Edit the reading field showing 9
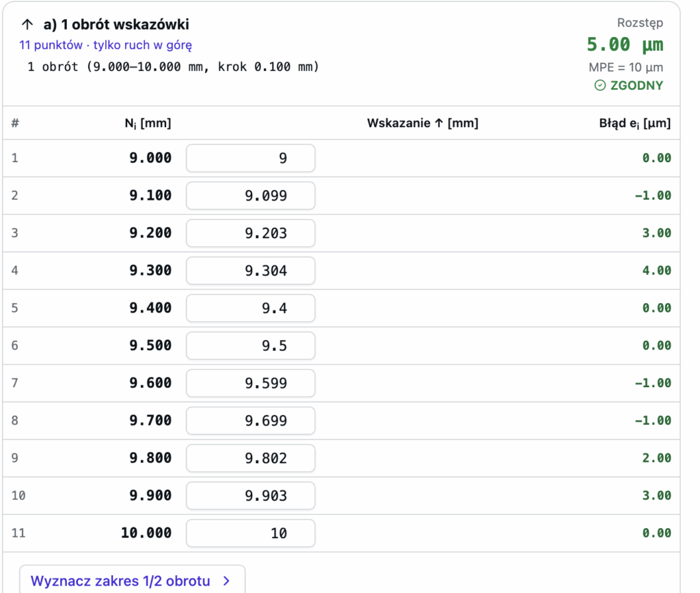The height and width of the screenshot is (593, 700). pos(250,158)
